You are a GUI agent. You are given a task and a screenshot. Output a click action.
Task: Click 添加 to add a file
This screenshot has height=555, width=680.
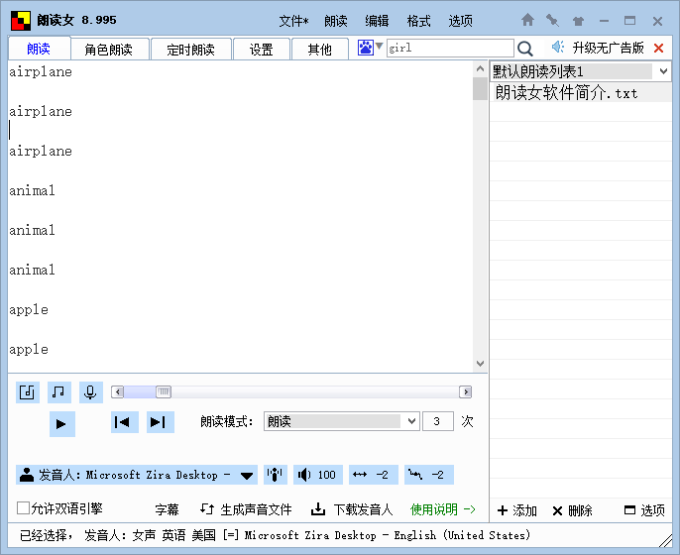(517, 510)
